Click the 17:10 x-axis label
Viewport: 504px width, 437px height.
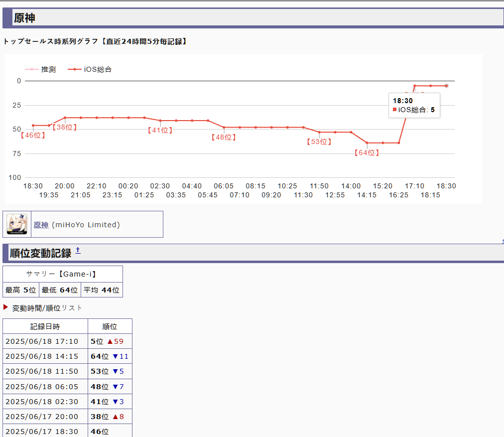click(x=415, y=186)
